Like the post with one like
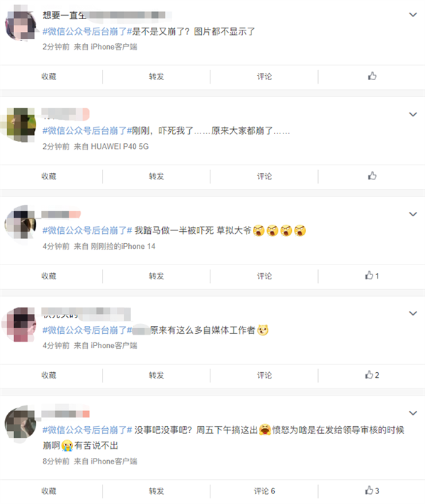 [372, 276]
